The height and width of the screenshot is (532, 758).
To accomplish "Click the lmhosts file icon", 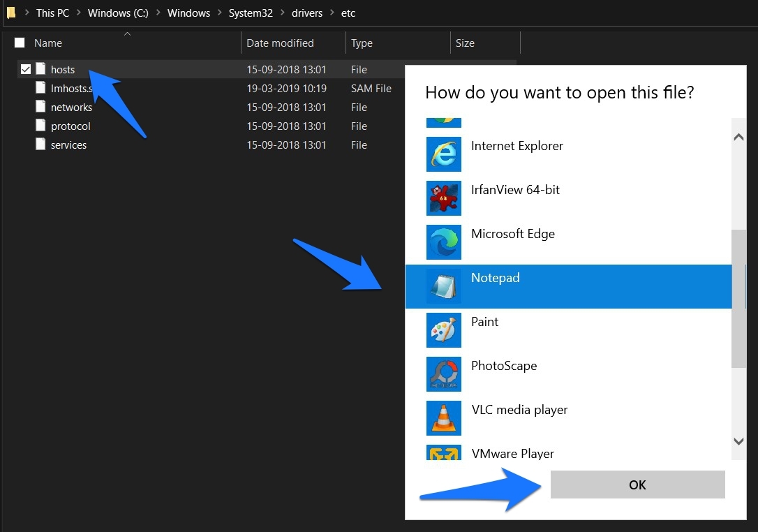I will [x=40, y=88].
